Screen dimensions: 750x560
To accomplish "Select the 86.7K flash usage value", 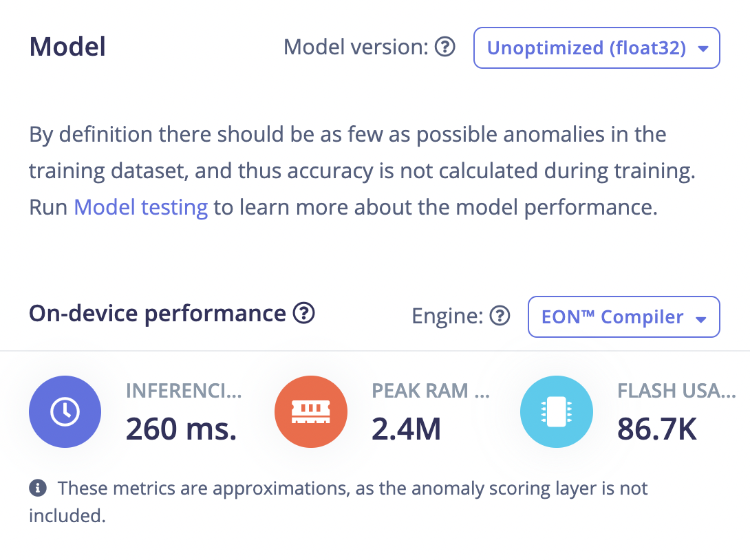I will coord(656,429).
